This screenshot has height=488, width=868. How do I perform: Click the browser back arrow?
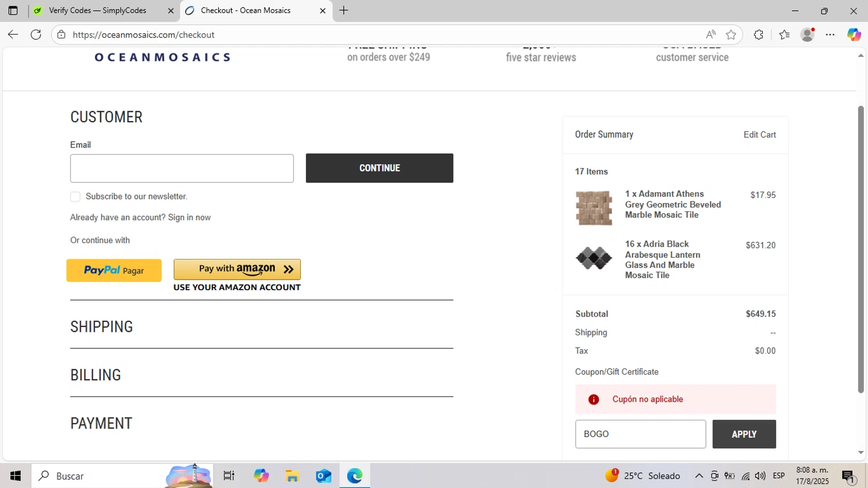click(13, 35)
